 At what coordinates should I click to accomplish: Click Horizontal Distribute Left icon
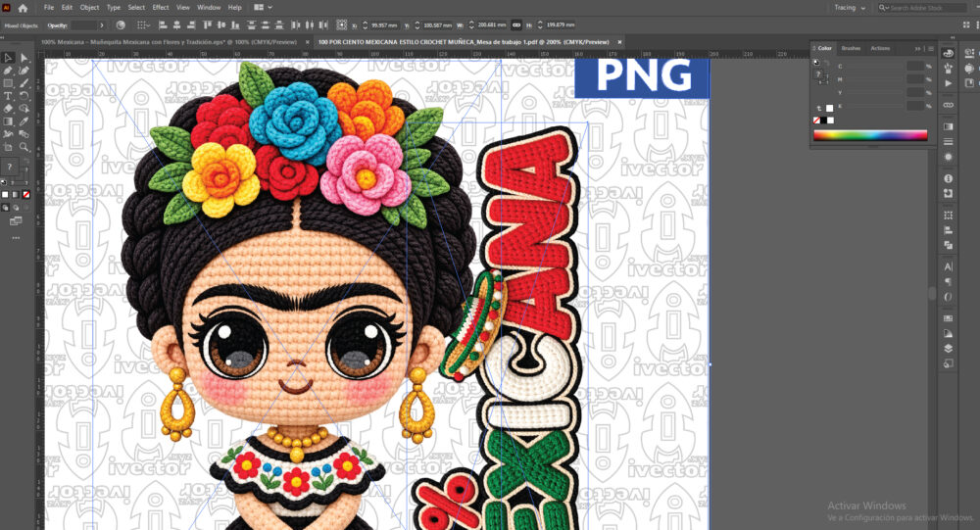click(x=296, y=25)
